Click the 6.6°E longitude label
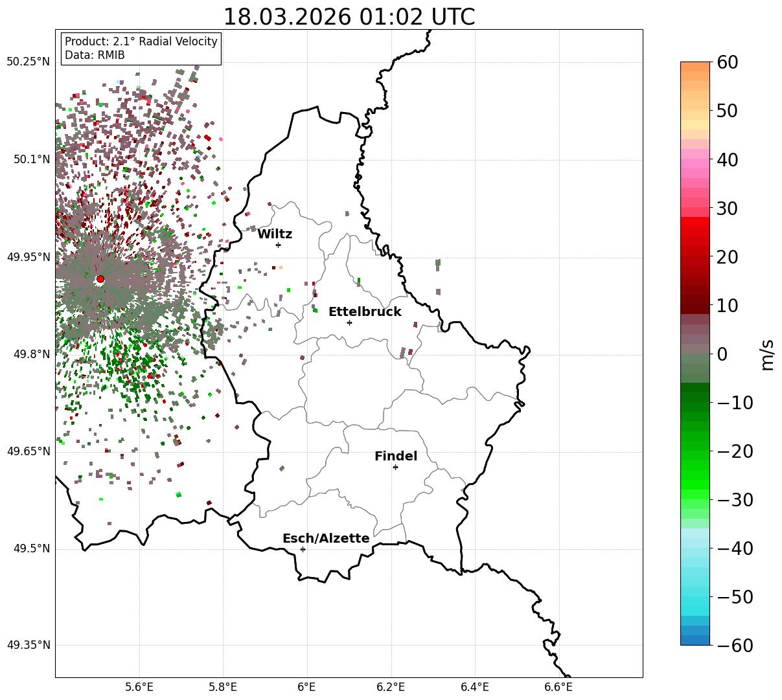The width and height of the screenshot is (782, 700). pyautogui.click(x=558, y=687)
